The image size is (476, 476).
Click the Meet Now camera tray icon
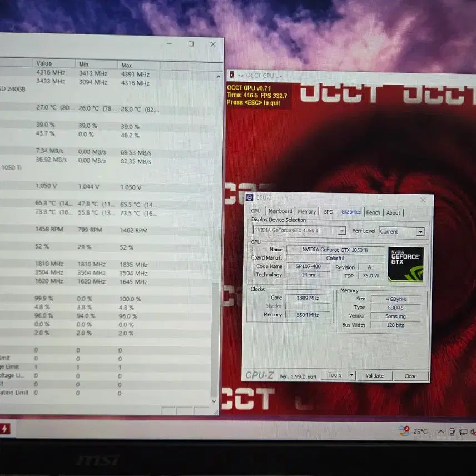(452, 432)
